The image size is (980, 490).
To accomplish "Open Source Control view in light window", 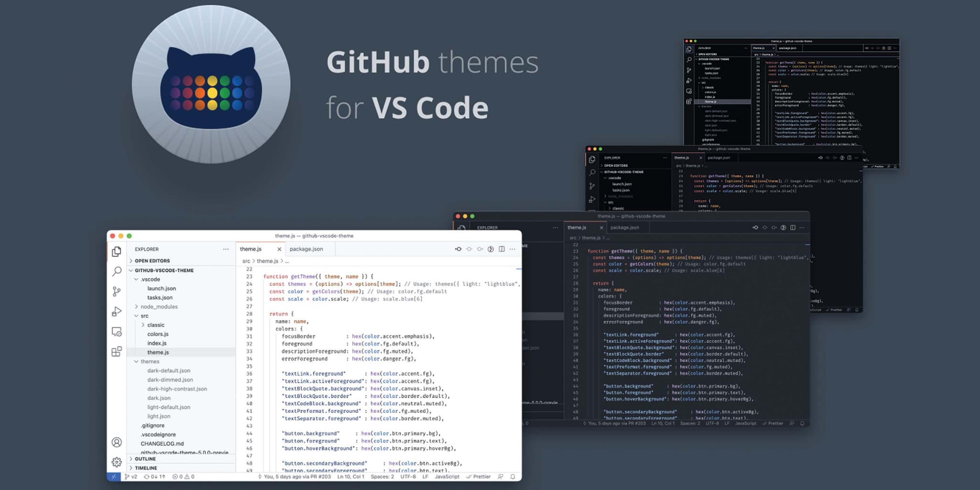I will pos(116,291).
